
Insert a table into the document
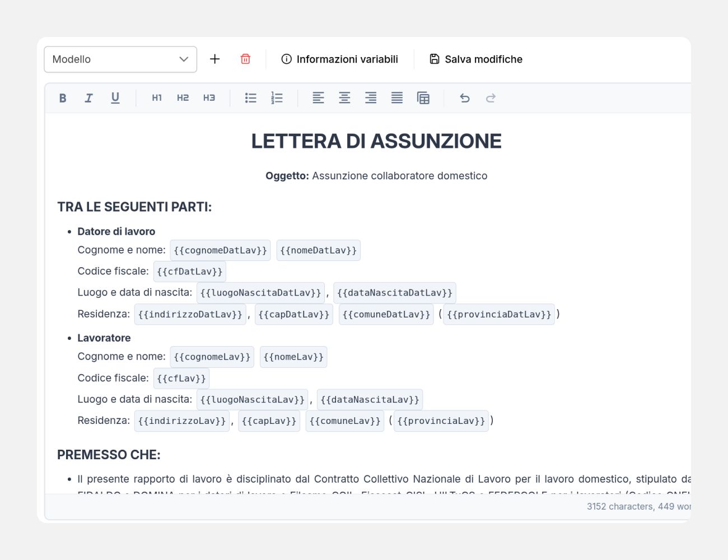[x=423, y=98]
